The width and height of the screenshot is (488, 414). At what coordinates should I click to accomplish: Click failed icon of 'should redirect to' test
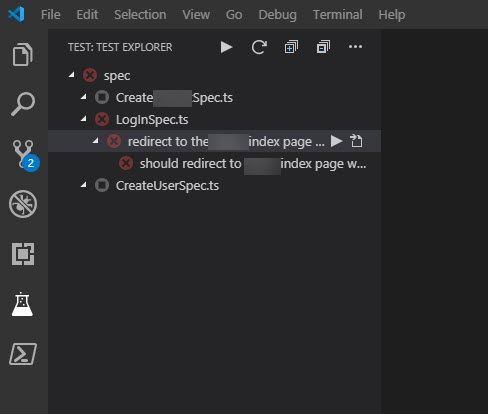(126, 163)
